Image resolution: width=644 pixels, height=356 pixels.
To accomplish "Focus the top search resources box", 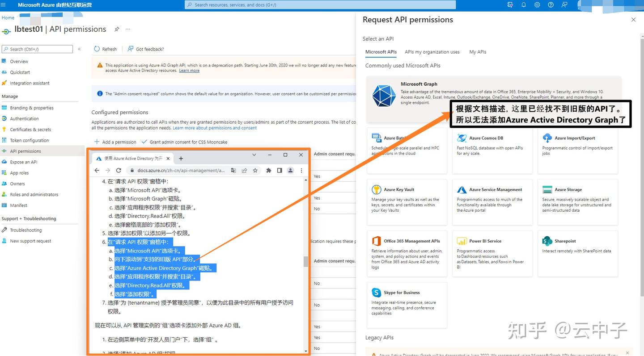I will (320, 5).
